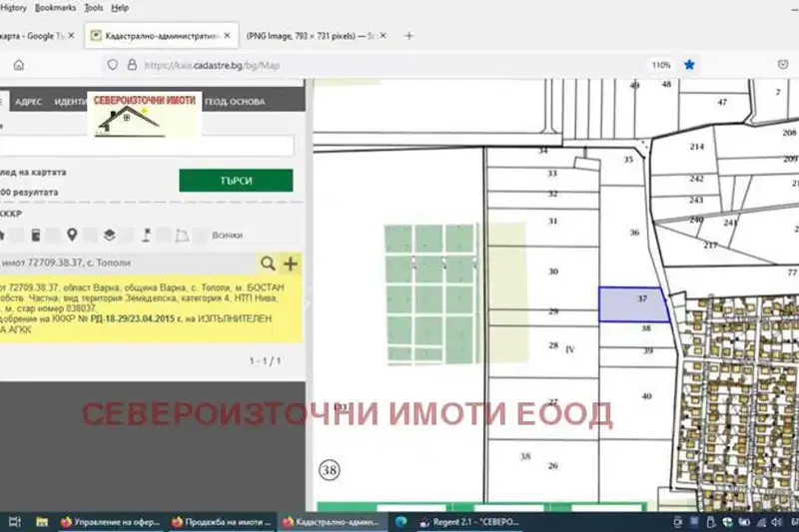Screen dimensions: 799x532
Task: Open a new browser tab with plus
Action: pyautogui.click(x=408, y=36)
